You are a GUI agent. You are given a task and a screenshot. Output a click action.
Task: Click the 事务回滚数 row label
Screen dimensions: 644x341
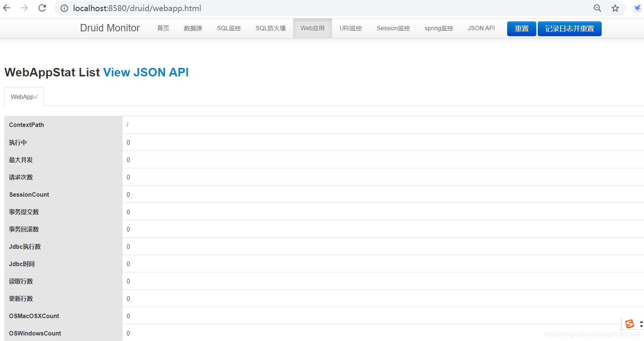pos(24,229)
